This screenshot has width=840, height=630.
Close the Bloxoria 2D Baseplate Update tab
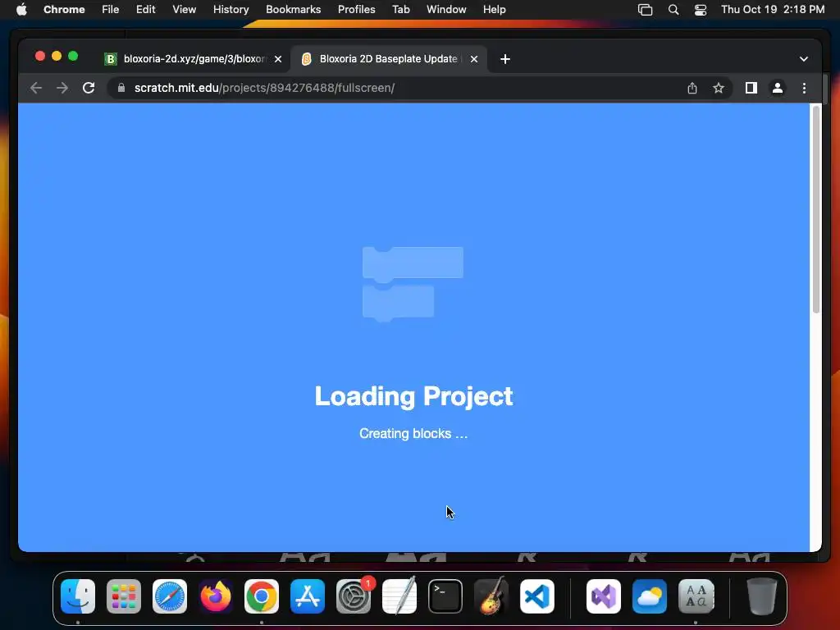[x=474, y=59]
